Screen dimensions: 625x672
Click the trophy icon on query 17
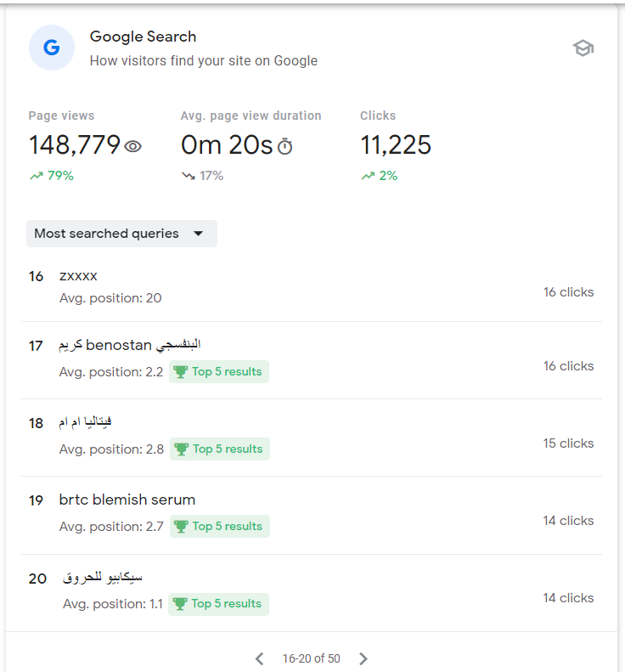pos(180,372)
